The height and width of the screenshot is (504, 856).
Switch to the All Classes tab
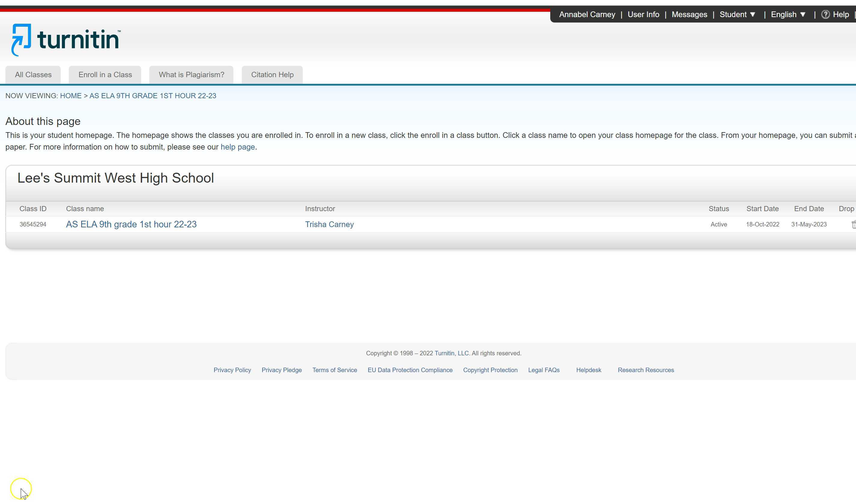click(x=33, y=74)
